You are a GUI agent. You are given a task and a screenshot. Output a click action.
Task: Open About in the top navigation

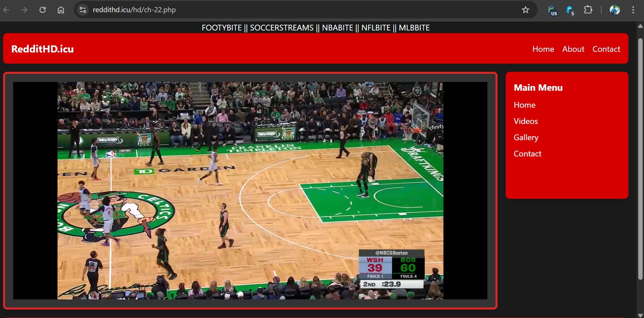coord(573,49)
